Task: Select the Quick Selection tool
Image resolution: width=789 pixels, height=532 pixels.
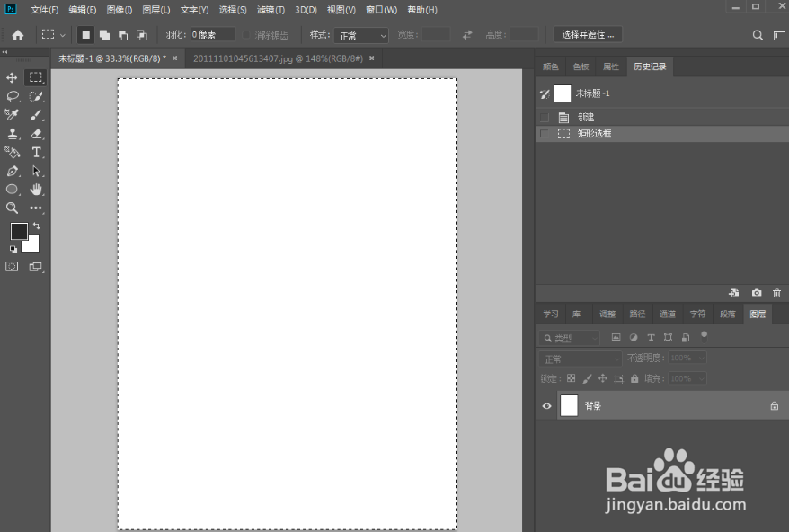Action: (x=35, y=96)
